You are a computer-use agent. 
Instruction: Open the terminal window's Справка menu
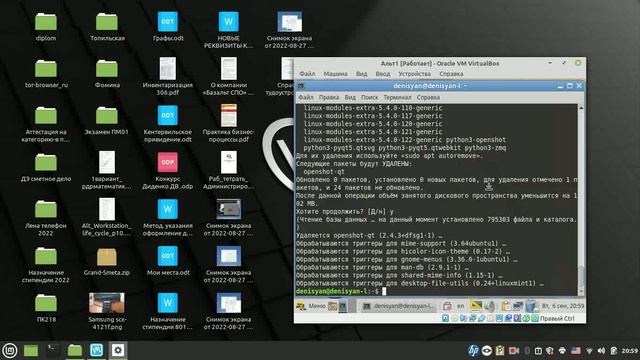click(428, 97)
